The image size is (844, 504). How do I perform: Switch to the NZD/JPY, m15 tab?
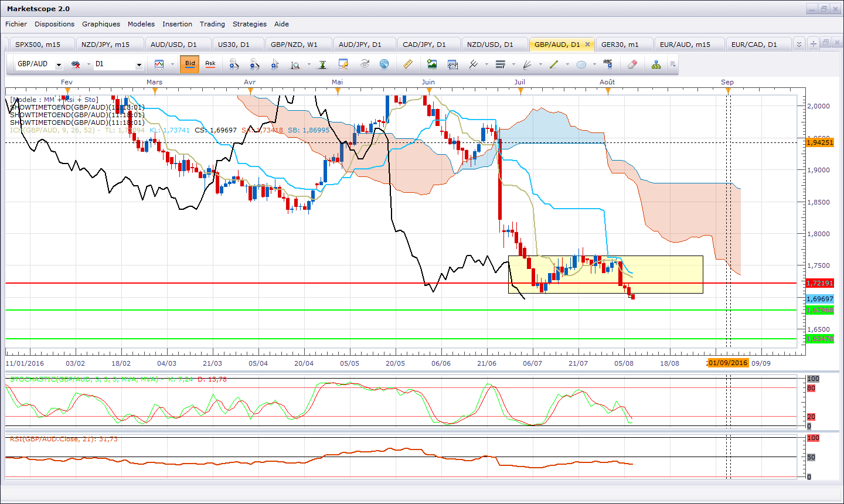(110, 45)
